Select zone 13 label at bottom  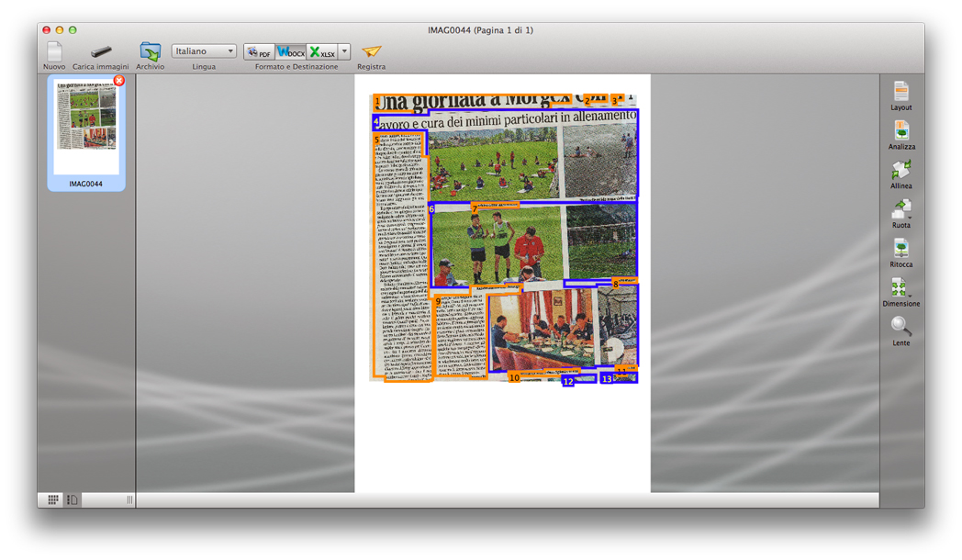(x=607, y=379)
